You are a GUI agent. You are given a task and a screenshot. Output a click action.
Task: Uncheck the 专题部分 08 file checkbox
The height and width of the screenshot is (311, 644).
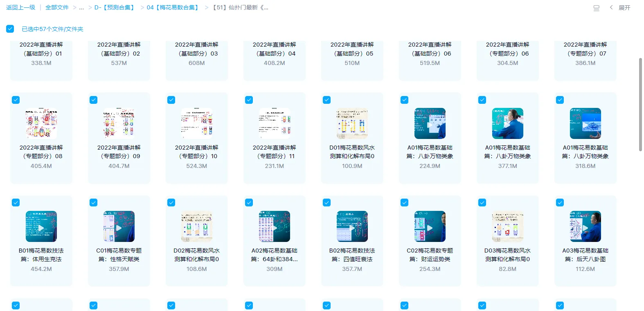(16, 100)
